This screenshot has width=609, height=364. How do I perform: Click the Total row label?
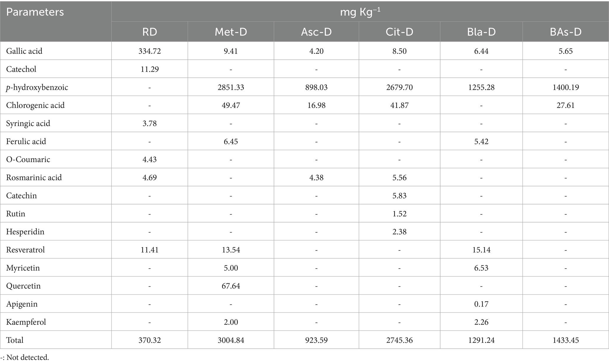[15, 340]
